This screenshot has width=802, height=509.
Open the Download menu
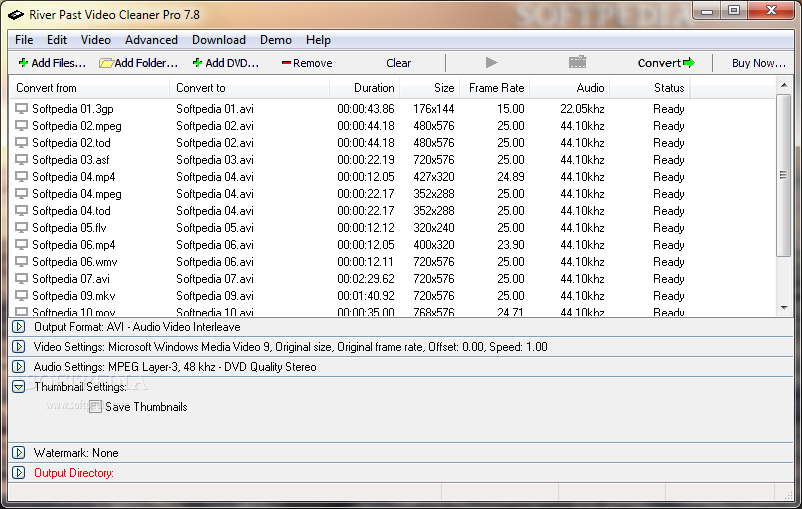pos(219,40)
